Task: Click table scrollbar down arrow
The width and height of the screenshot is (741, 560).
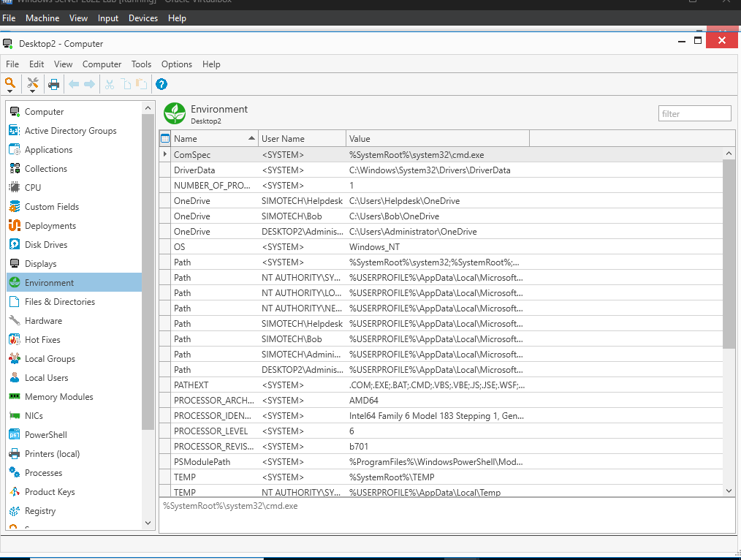Action: click(729, 491)
